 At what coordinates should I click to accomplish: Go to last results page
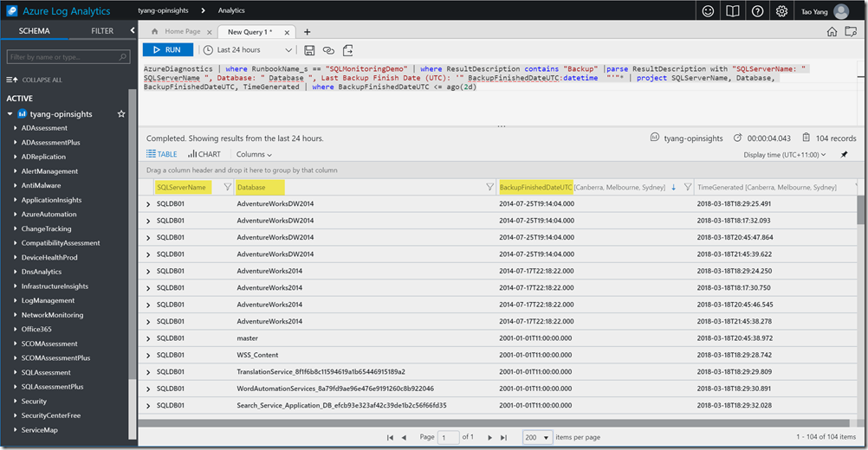pos(503,437)
